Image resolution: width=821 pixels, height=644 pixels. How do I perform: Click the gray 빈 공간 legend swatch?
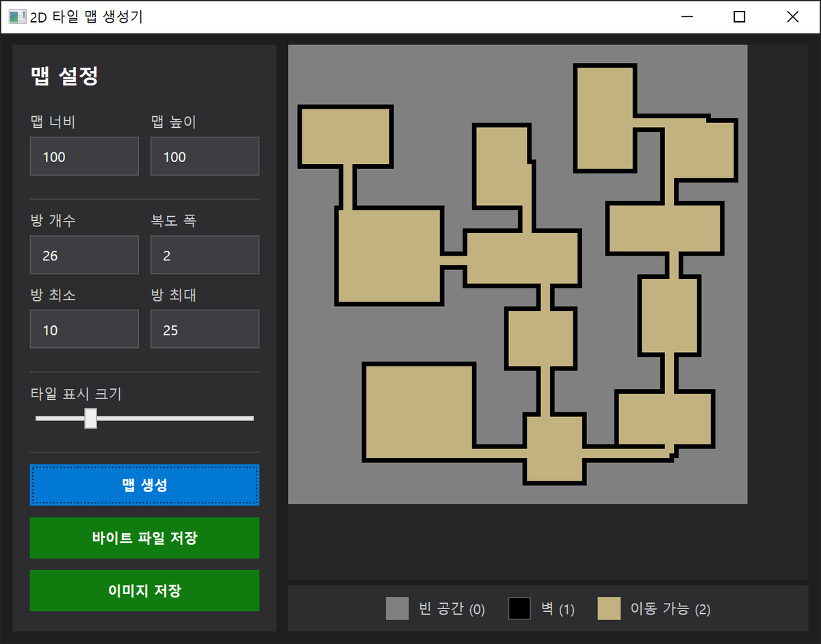[x=397, y=608]
